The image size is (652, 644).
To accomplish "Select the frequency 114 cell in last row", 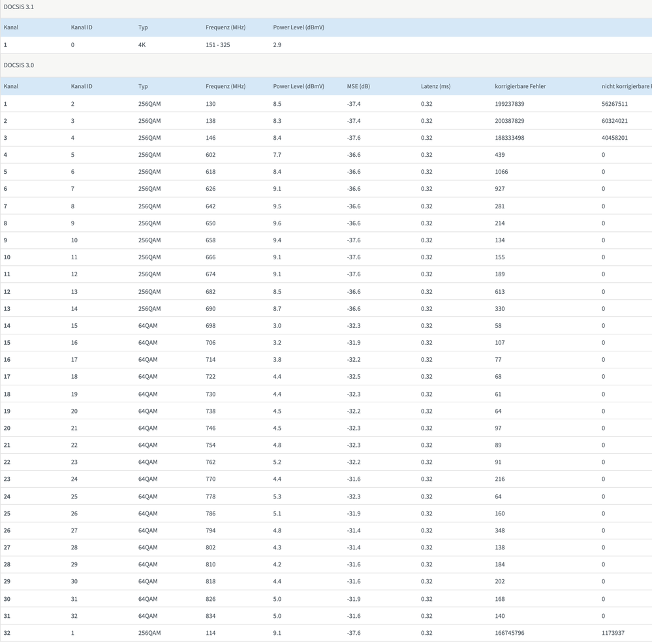I will (x=211, y=633).
